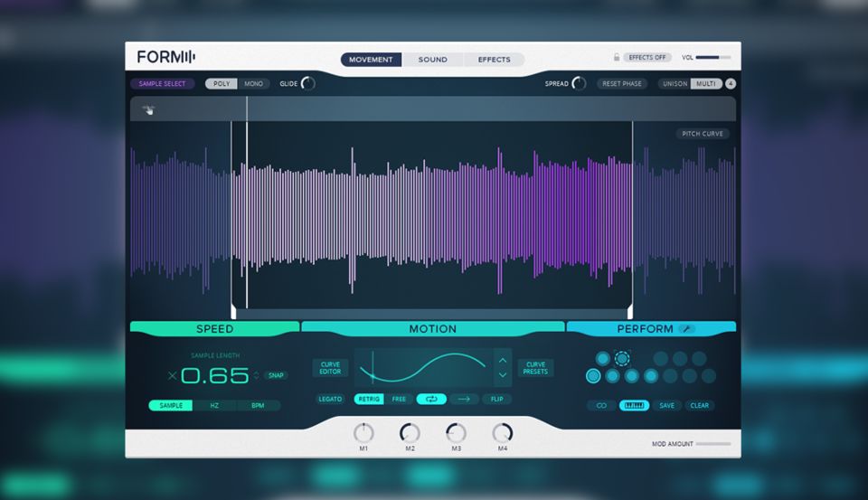Adjust the Spread knob
The image size is (868, 500).
pos(579,84)
